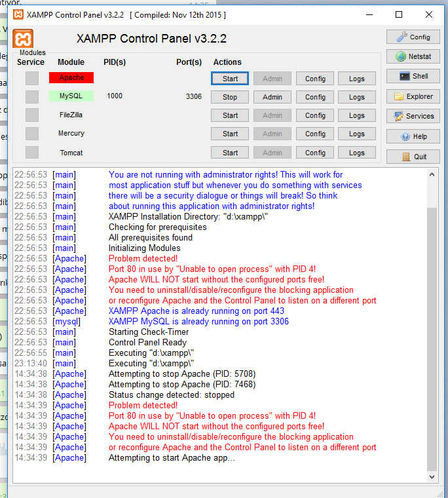Click the MySQL port value 3306

tap(194, 96)
